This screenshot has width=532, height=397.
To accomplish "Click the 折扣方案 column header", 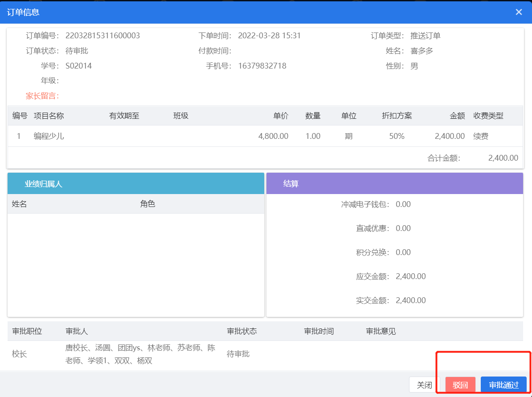I will [397, 116].
